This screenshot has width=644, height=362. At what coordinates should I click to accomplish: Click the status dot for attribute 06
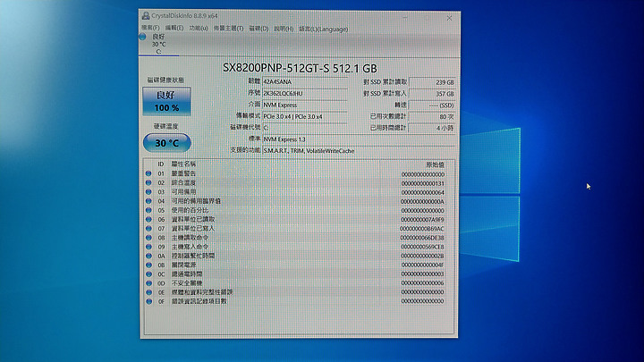(x=148, y=219)
